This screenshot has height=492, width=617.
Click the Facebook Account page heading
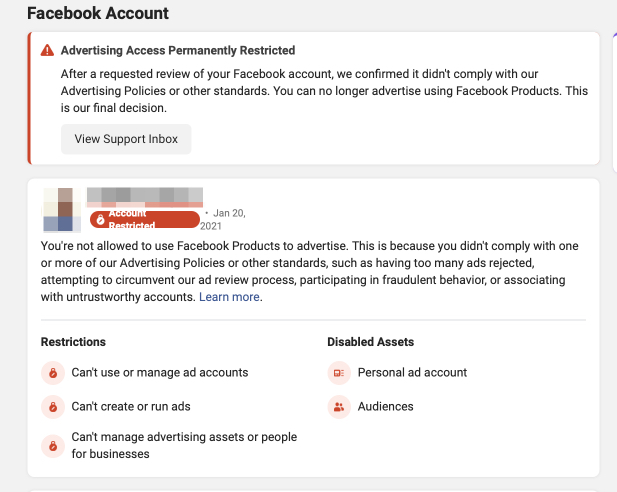pyautogui.click(x=98, y=14)
